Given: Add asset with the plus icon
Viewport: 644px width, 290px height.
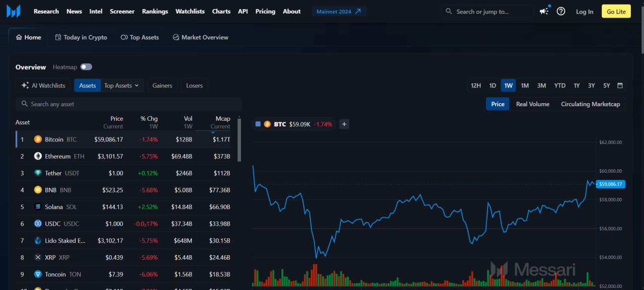Looking at the screenshot, I should pyautogui.click(x=344, y=124).
